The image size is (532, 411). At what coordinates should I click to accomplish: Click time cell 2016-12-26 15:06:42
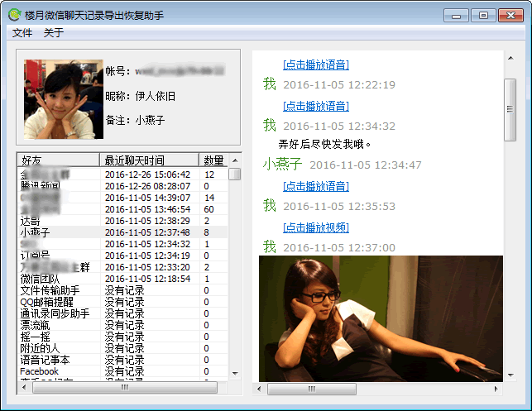pyautogui.click(x=147, y=174)
